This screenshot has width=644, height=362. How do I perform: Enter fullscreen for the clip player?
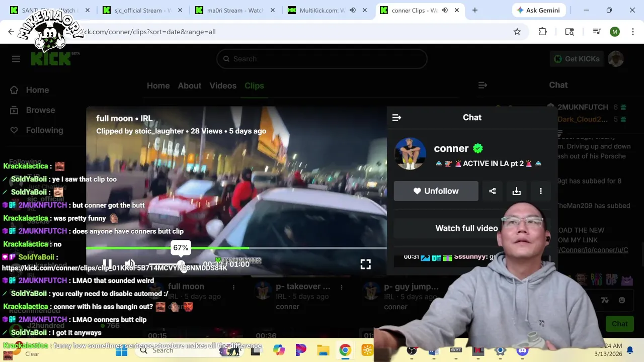(x=366, y=264)
